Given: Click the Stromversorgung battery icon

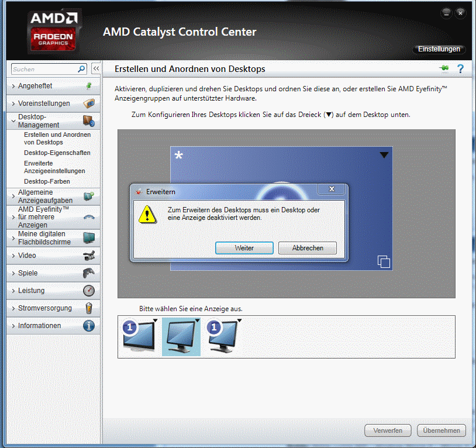Looking at the screenshot, I should point(89,308).
